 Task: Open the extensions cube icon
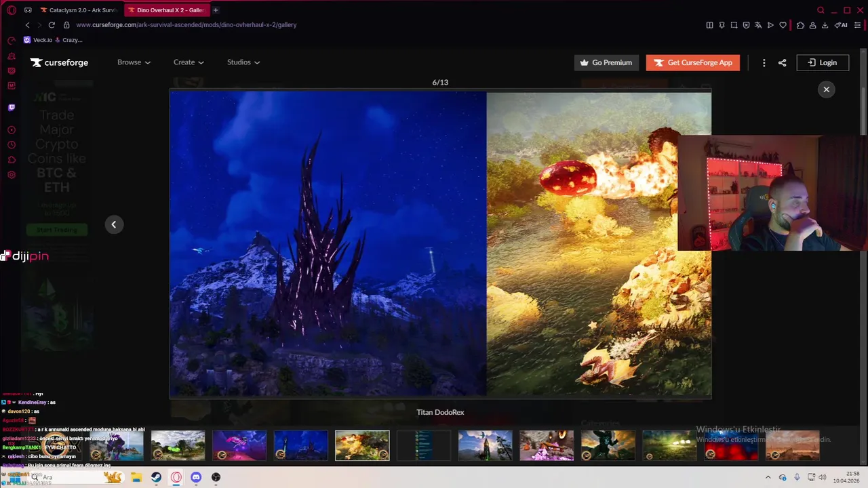click(800, 25)
